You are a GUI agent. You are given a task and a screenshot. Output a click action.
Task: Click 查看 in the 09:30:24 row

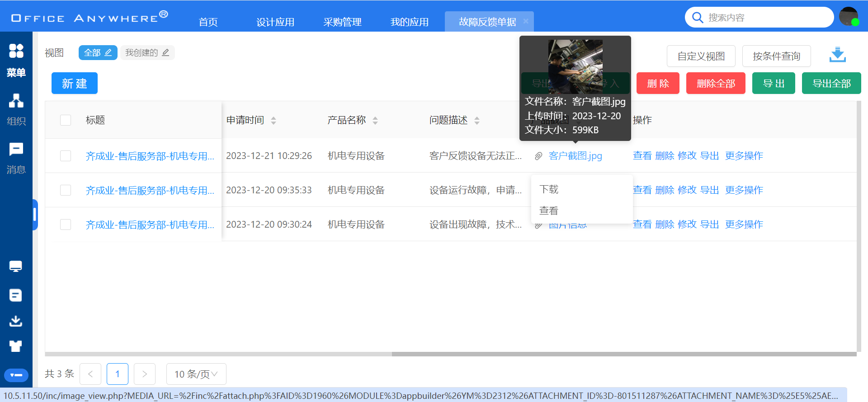tap(642, 224)
